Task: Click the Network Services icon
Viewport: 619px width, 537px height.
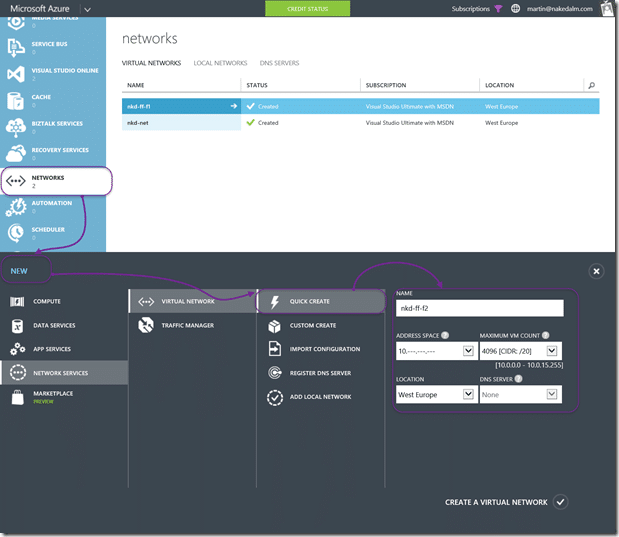Action: [18, 373]
